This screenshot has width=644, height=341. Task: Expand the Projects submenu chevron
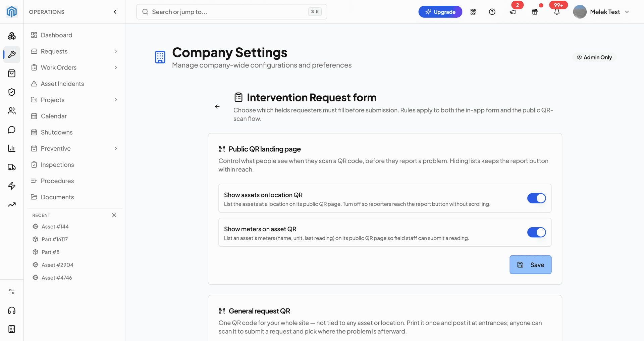click(116, 100)
